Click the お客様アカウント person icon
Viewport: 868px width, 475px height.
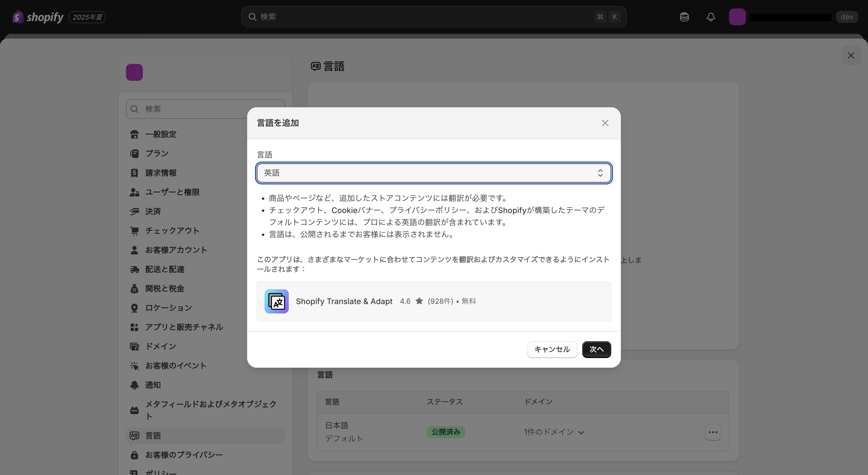tap(134, 250)
